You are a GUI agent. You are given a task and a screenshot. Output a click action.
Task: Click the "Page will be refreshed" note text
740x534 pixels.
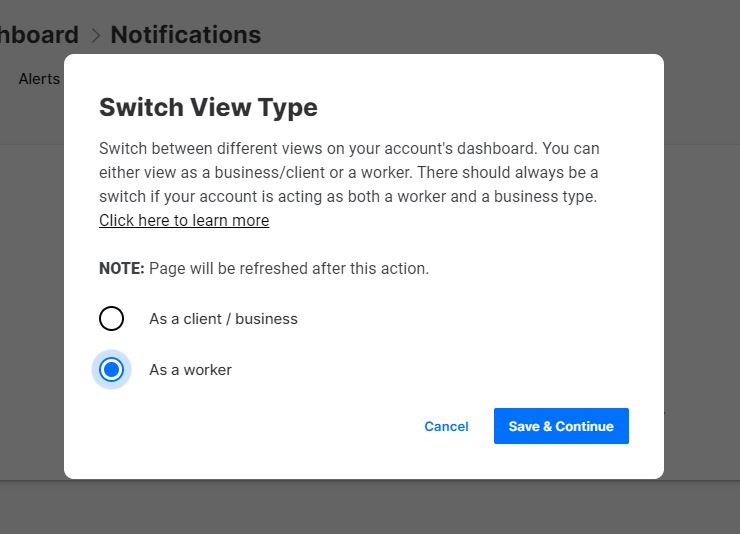click(x=289, y=268)
